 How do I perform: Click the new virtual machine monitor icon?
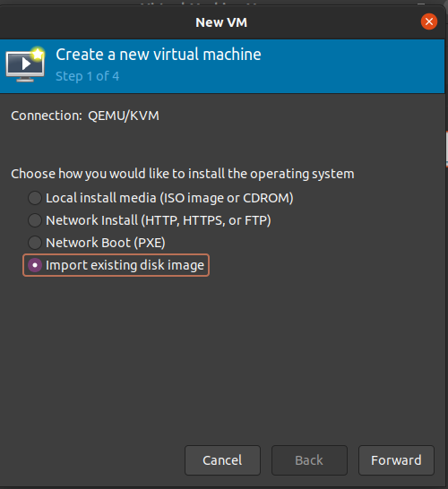[x=25, y=64]
